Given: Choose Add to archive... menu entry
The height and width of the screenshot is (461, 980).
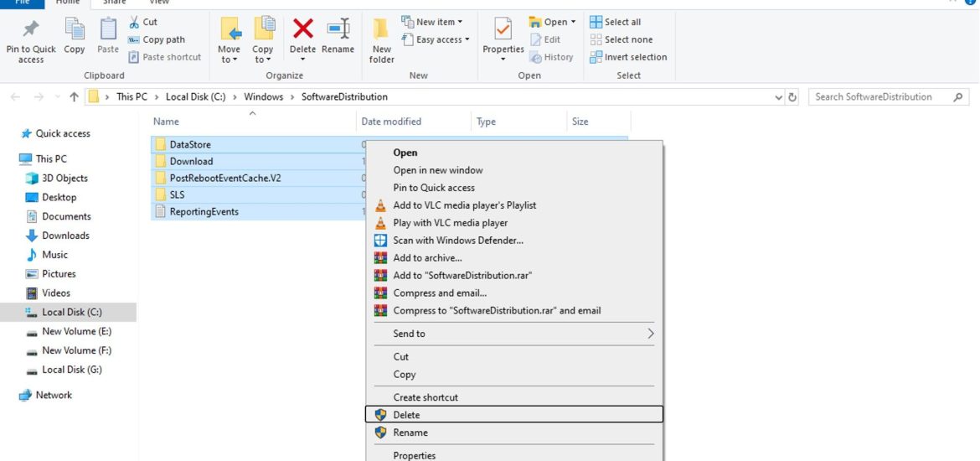Looking at the screenshot, I should coord(513,257).
